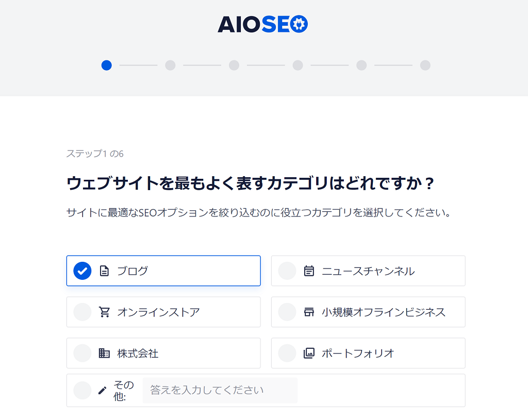Image resolution: width=528 pixels, height=420 pixels.
Task: Click the pencil icon beside その他
Action: pos(103,390)
